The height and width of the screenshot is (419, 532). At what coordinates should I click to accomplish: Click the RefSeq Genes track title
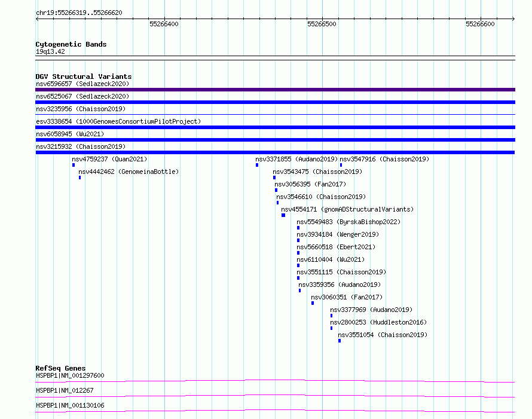(x=60, y=368)
